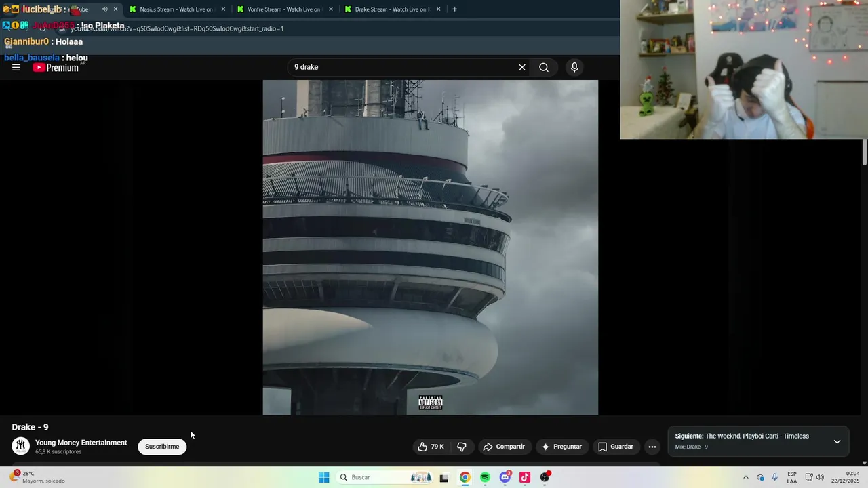
Task: Open Young Money Entertainment channel avatar
Action: pyautogui.click(x=21, y=446)
